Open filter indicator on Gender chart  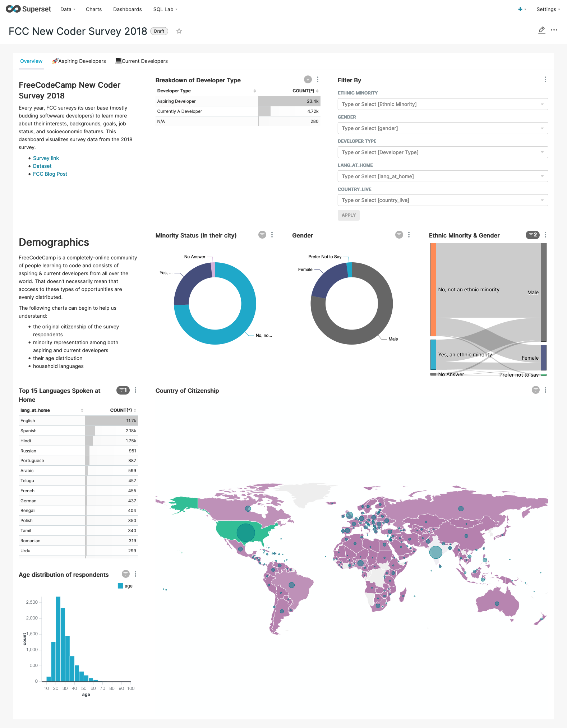(399, 235)
